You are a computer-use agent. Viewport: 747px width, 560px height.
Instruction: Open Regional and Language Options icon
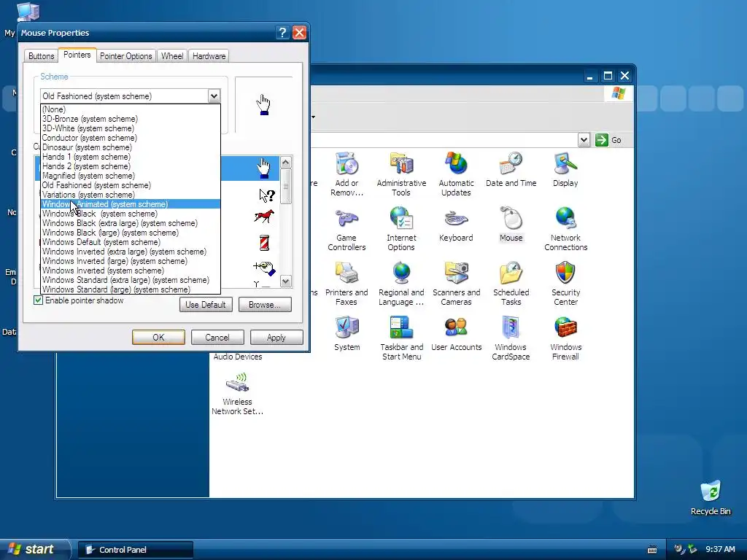401,284
